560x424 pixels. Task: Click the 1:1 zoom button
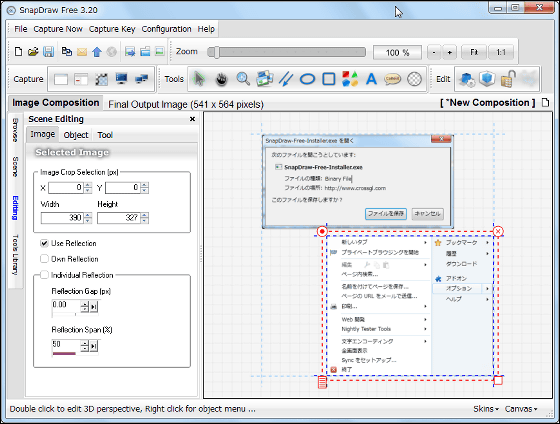coord(501,53)
